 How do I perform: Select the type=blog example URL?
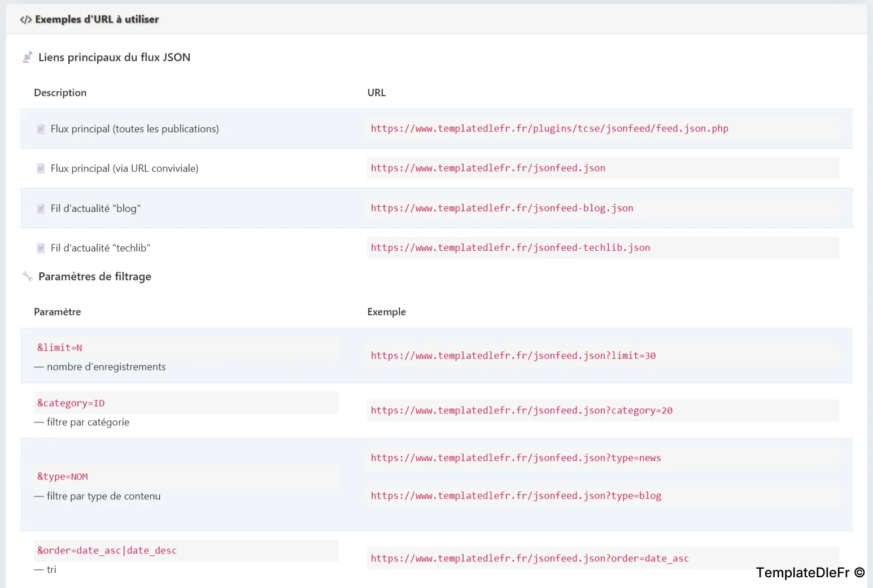(516, 495)
